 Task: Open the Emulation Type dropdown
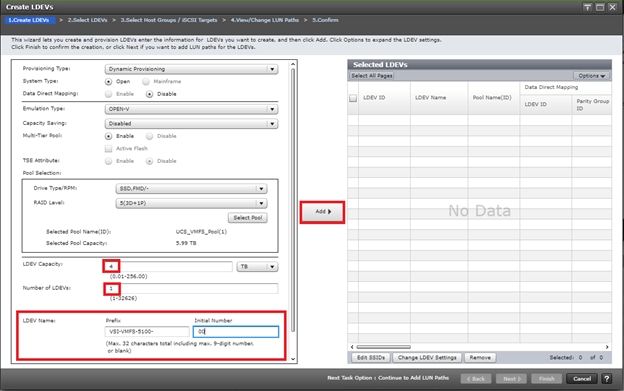pos(191,109)
